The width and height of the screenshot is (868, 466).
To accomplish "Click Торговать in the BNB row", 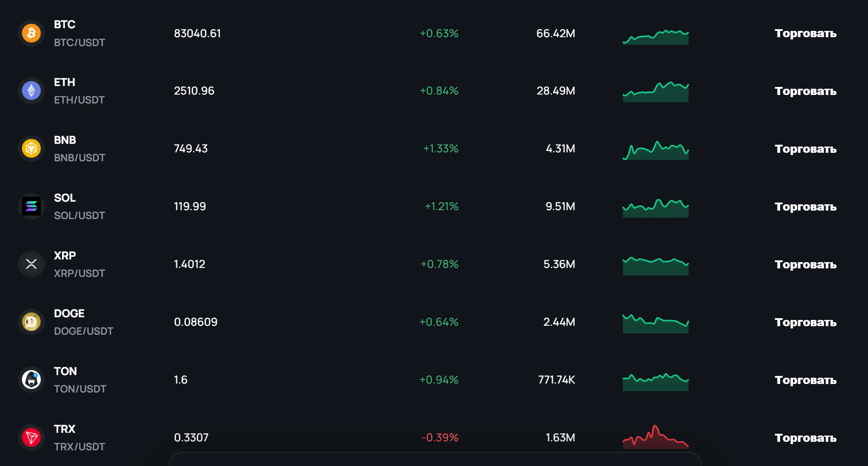I will click(x=805, y=149).
